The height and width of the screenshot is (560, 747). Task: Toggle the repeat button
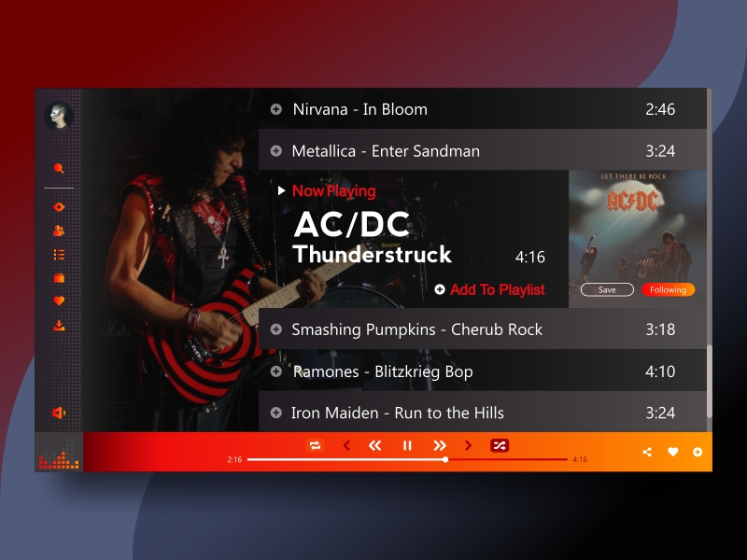(x=315, y=446)
